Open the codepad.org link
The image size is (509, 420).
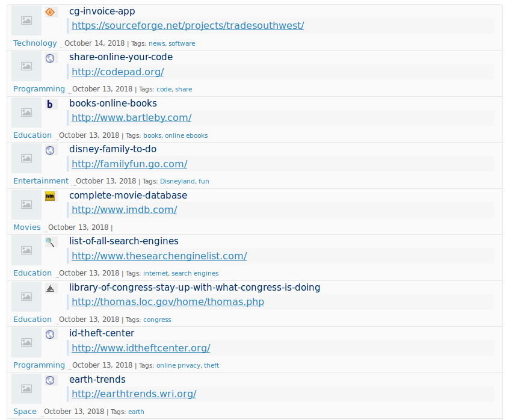click(x=117, y=72)
